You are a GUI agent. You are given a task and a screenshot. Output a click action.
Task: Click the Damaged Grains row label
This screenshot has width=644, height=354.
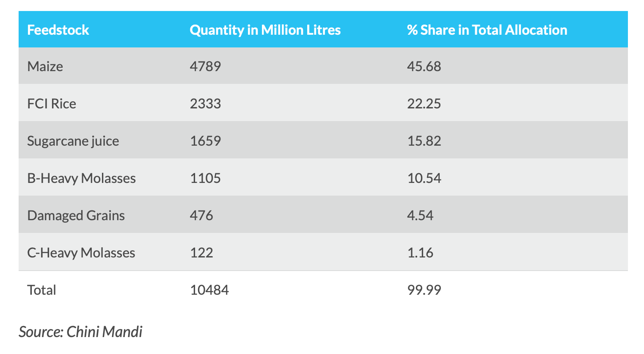[x=76, y=216]
